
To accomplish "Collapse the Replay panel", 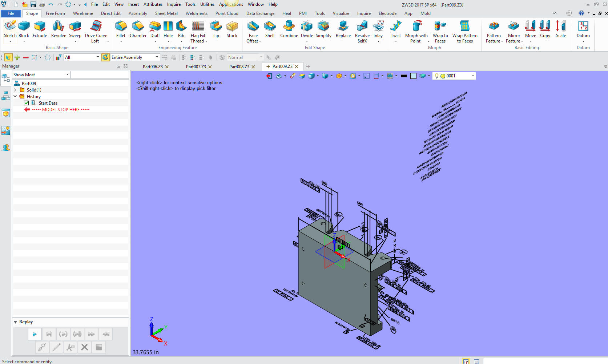I will (x=16, y=322).
